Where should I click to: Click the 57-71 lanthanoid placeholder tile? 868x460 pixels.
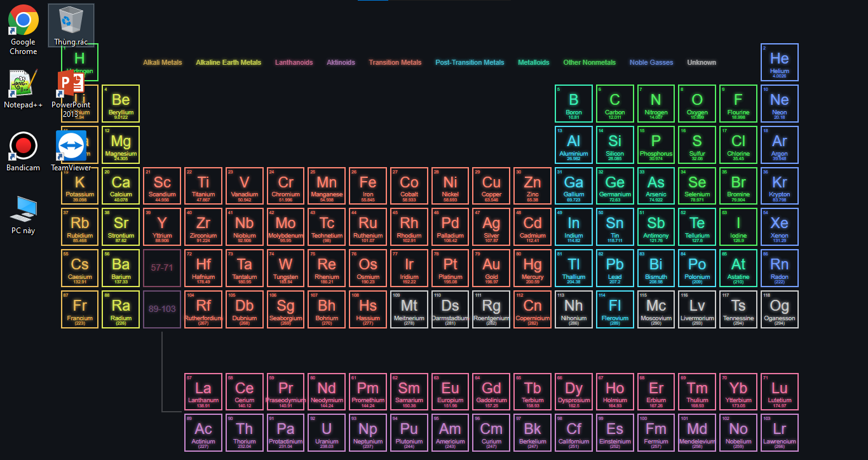162,268
